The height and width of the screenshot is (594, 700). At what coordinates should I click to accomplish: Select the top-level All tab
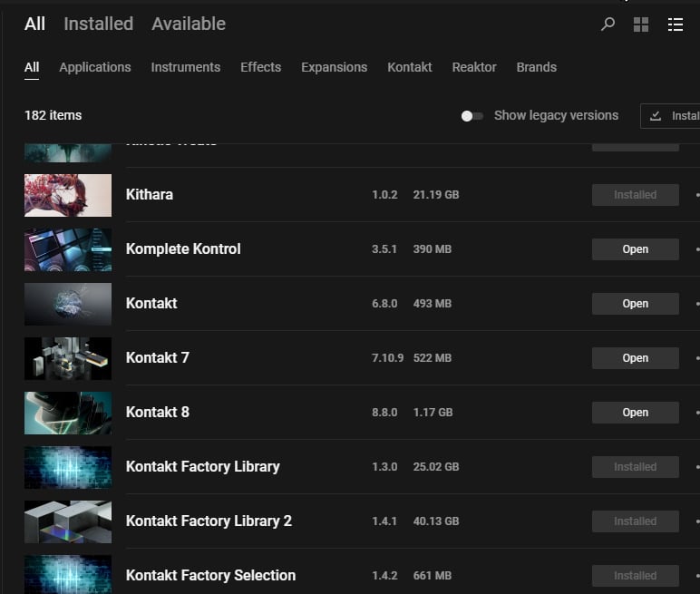click(34, 24)
